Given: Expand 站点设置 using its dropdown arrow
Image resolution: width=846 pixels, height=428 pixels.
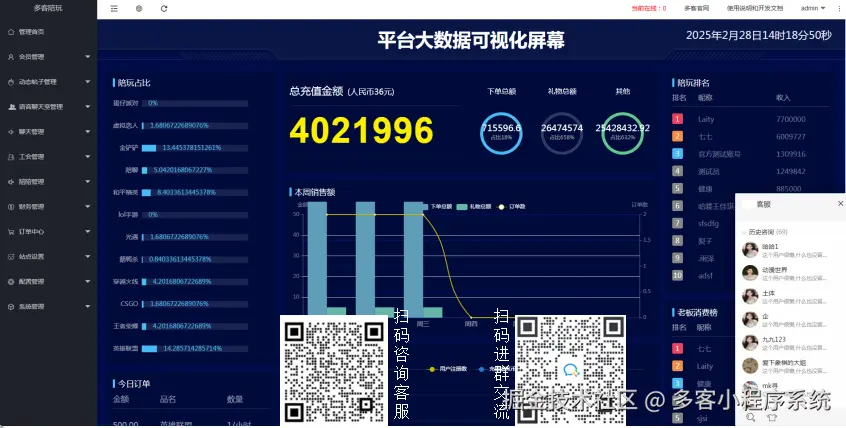Looking at the screenshot, I should 87,257.
